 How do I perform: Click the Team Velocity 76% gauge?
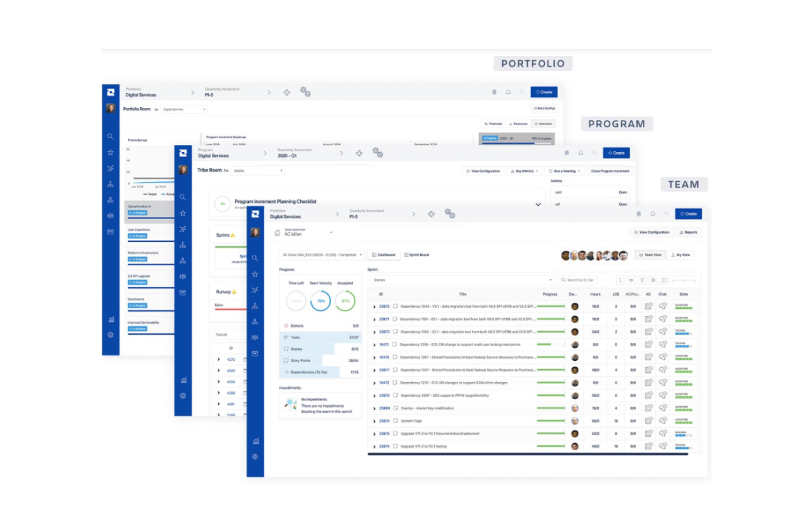[x=320, y=301]
